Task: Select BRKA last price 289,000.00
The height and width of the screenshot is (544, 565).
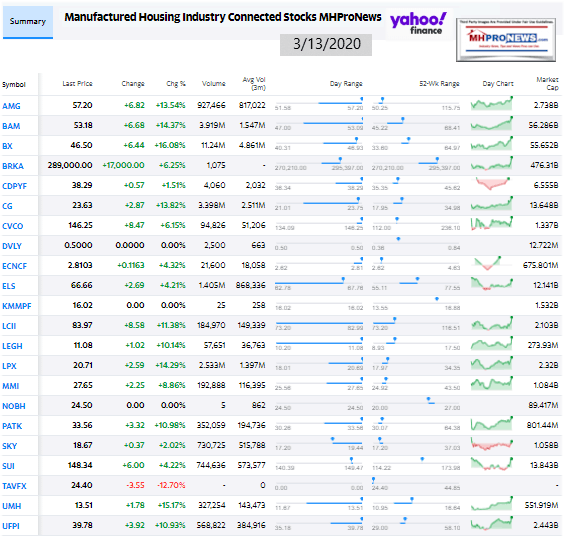Action: tap(70, 165)
